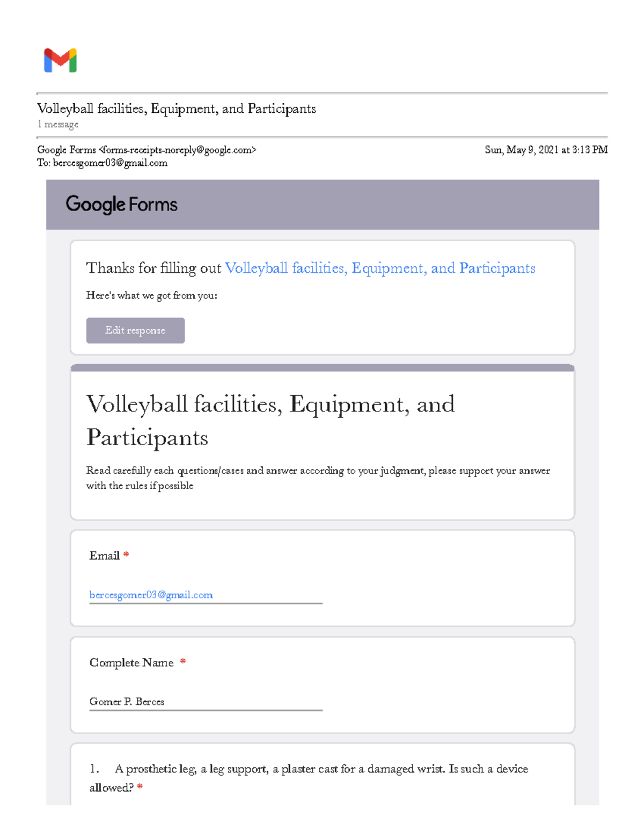
Task: Click the Email answer field showing bercesgomer03@gmail.com
Action: pyautogui.click(x=151, y=594)
